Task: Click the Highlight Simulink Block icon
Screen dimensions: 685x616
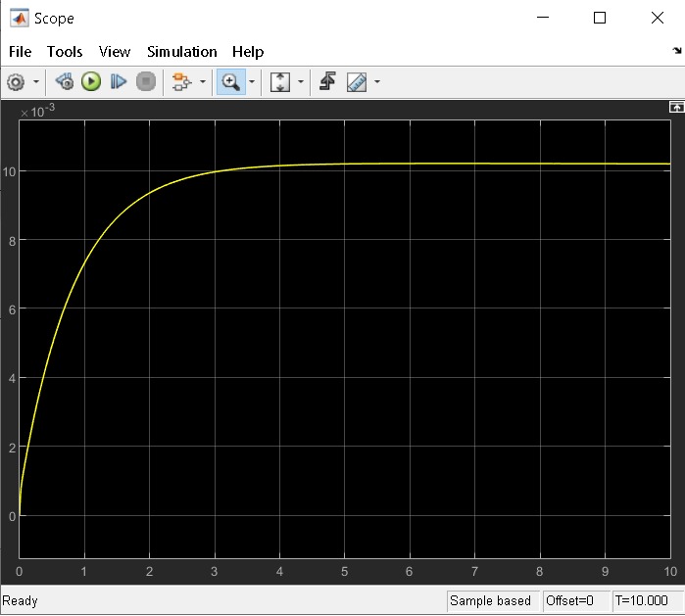Action: (180, 82)
